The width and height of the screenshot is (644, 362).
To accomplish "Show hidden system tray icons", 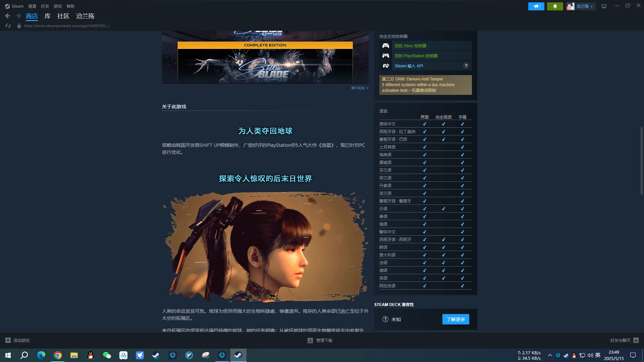I will point(550,355).
